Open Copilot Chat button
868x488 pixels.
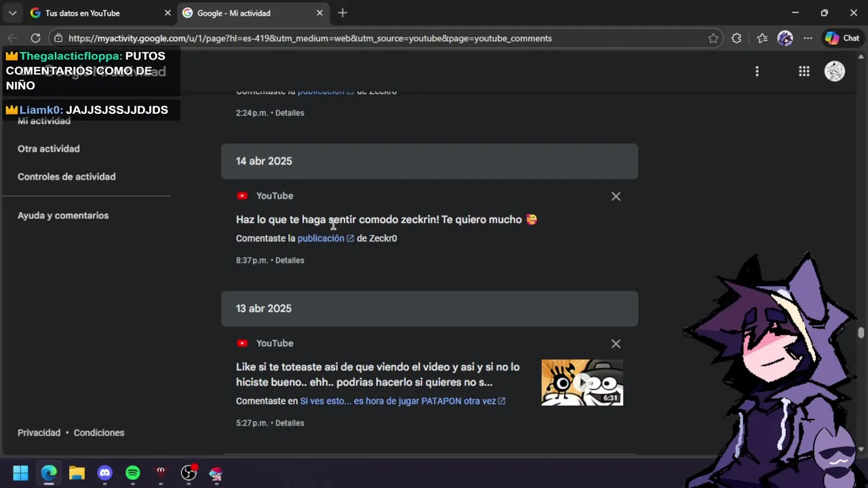tap(842, 39)
